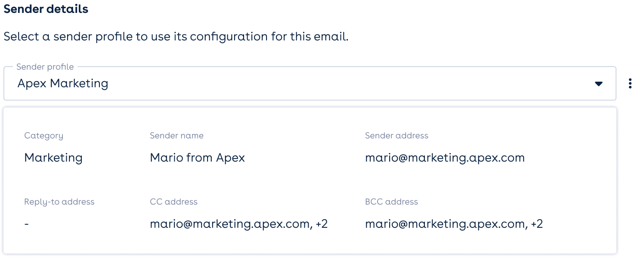The height and width of the screenshot is (257, 644).
Task: Click the Sender name label
Action: pos(176,136)
